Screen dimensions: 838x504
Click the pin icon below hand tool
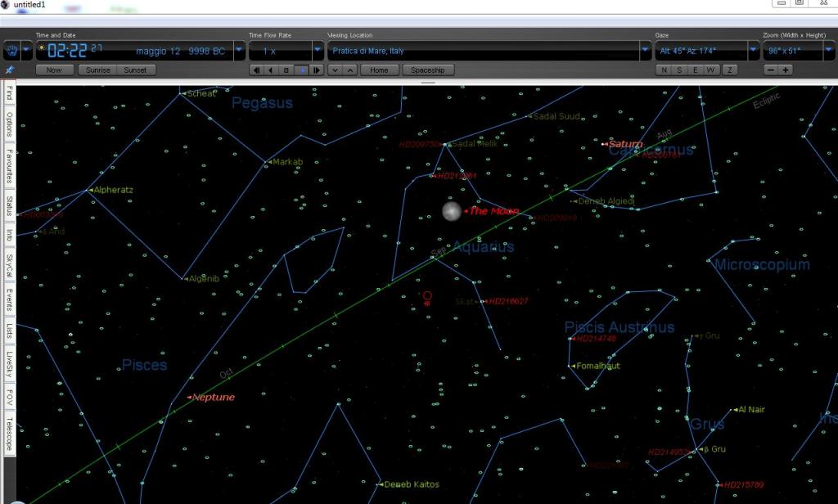[x=10, y=70]
